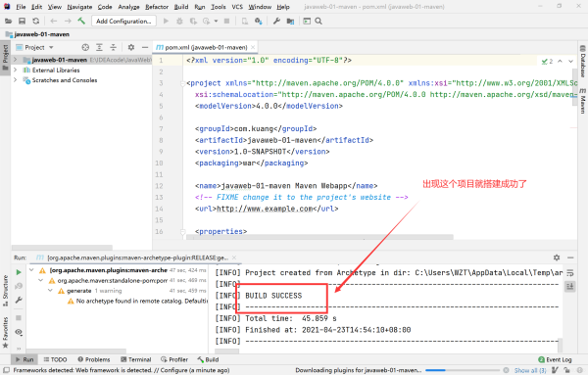Switch to the Terminal tool tab
Viewport: 588px width, 375px height.
pos(136,359)
